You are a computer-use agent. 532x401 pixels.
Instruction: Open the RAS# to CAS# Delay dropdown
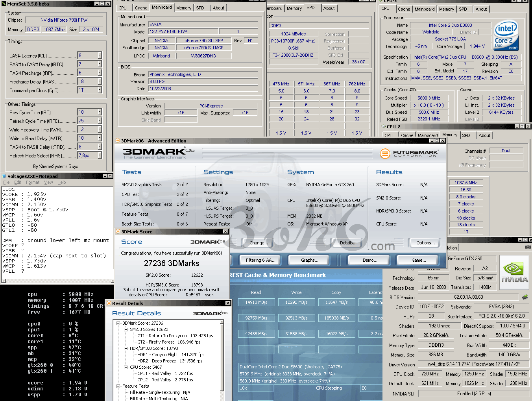100,64
